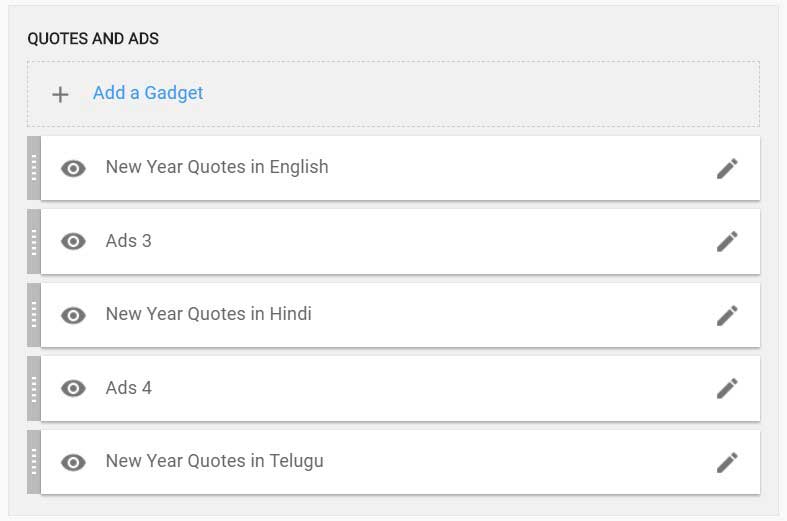Open the Add a Gadget link
This screenshot has width=787, height=521.
[148, 93]
